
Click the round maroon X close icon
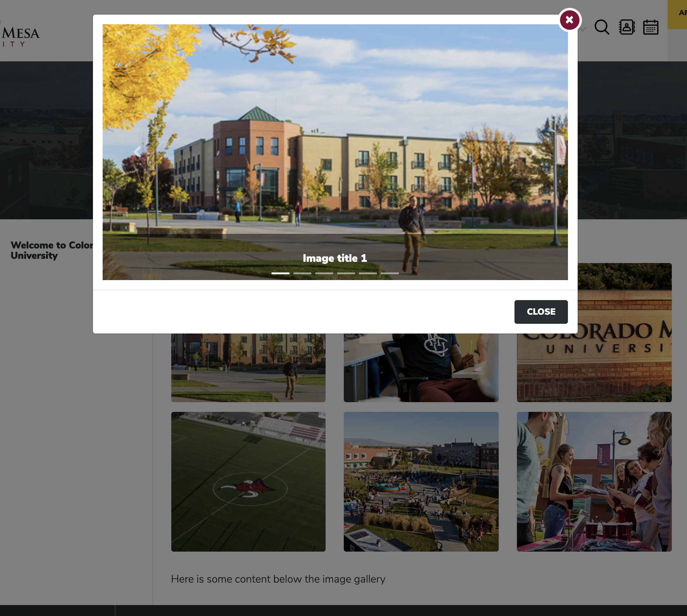[569, 20]
